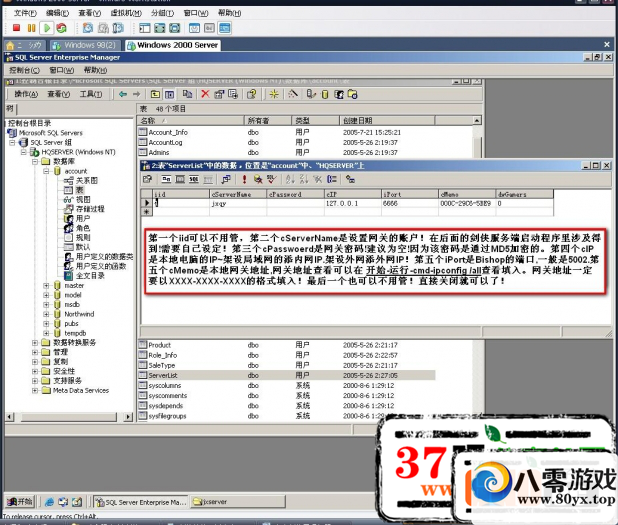Show the SQL pane in query toolbar
618x525 pixels.
[194, 180]
